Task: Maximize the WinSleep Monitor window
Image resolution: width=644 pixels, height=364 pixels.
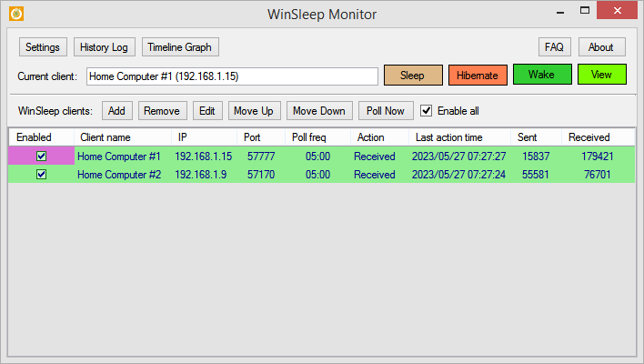Action: tap(585, 10)
